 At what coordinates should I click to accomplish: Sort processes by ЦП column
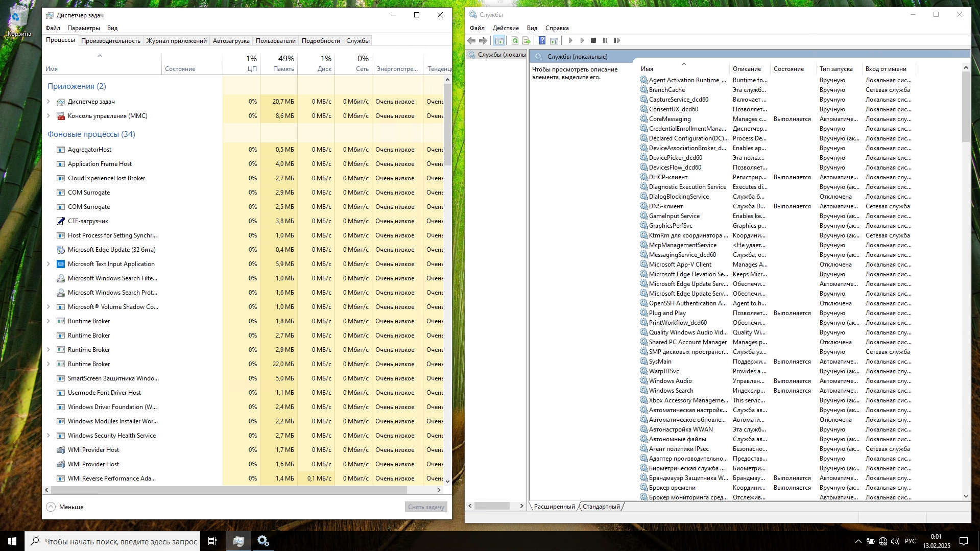242,63
